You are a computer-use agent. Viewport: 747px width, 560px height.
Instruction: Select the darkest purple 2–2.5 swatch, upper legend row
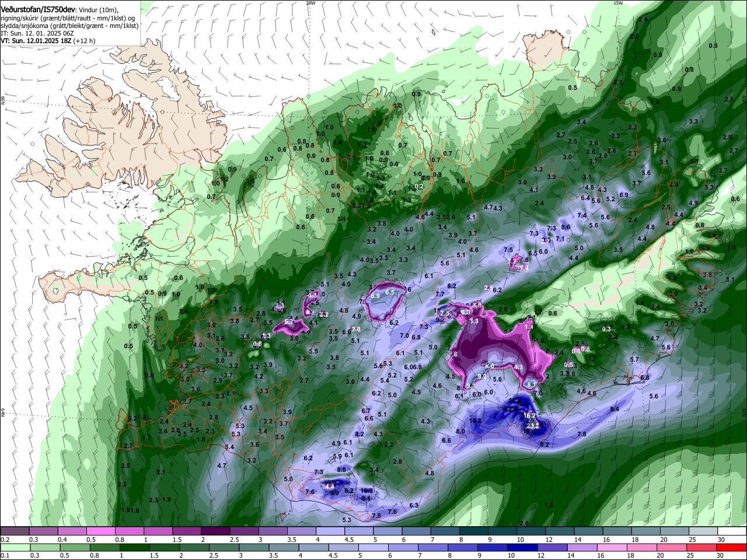[x=215, y=531]
